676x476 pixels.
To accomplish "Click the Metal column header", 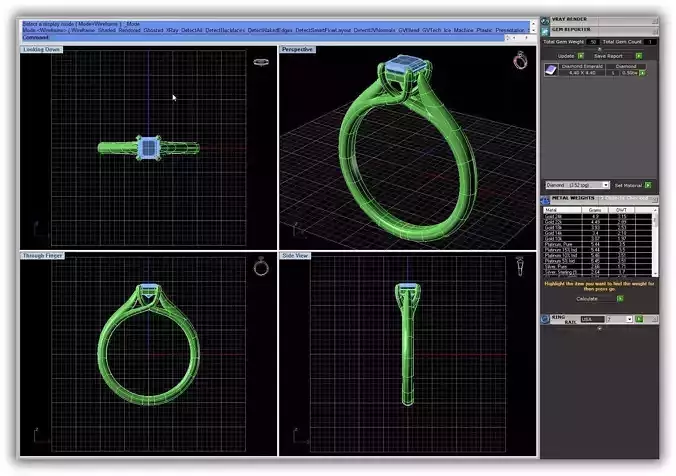I will pos(562,210).
